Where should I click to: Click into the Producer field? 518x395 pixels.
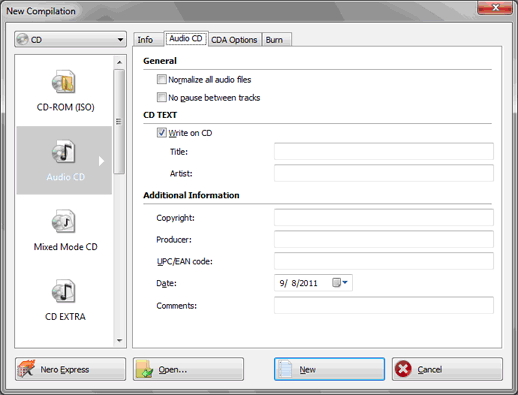point(384,239)
